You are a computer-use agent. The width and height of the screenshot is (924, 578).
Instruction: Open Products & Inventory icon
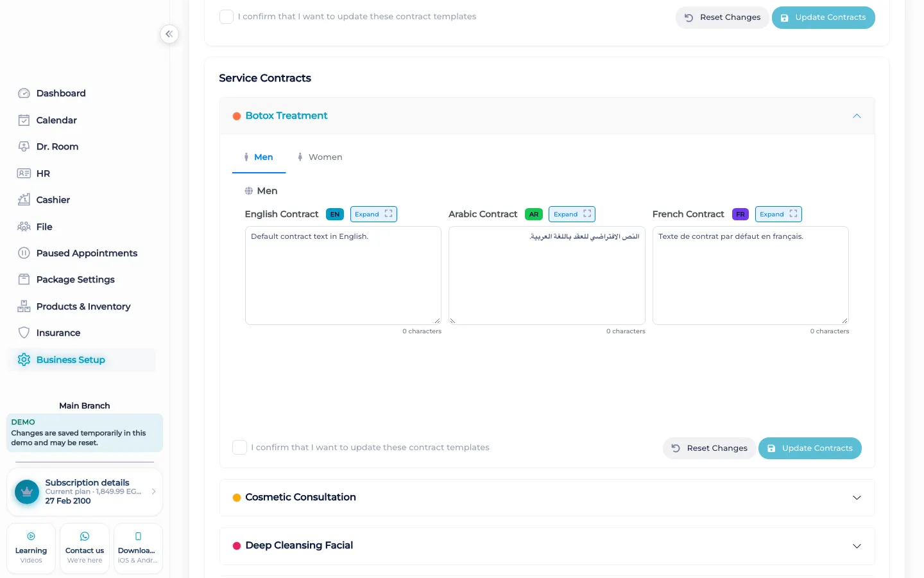coord(24,306)
